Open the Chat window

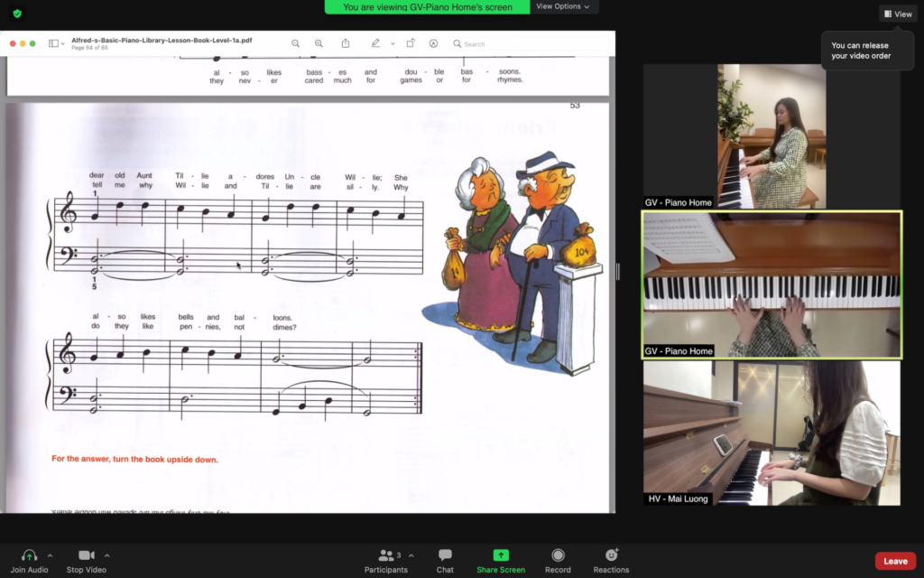coord(445,555)
